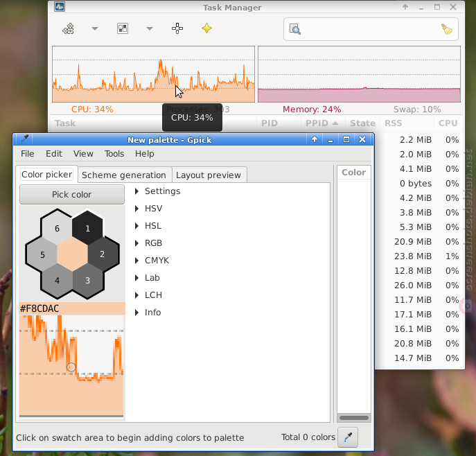Clear filter with broom icon in Task Manager
The image size is (476, 456).
pos(447,29)
